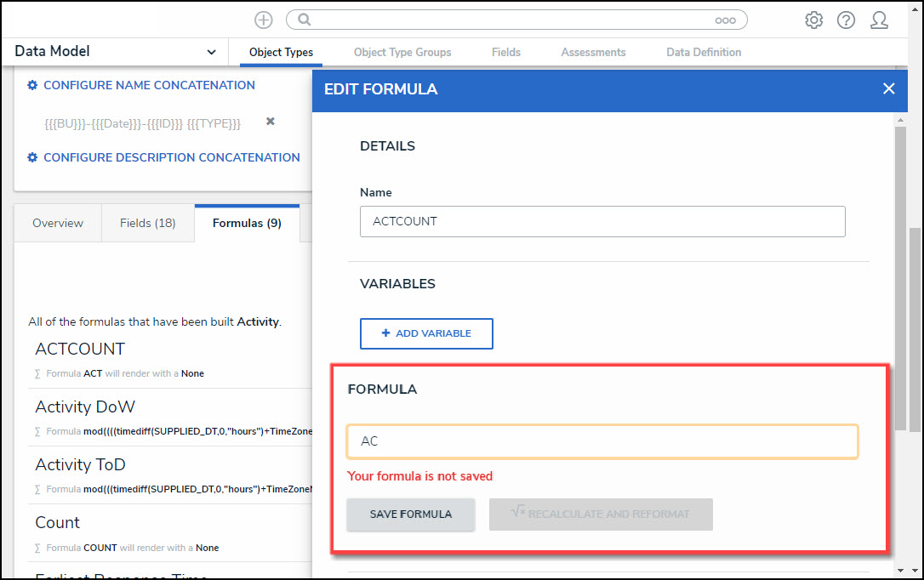Viewport: 924px width, 580px height.
Task: Open Configure Name Concatenation link
Action: [149, 85]
